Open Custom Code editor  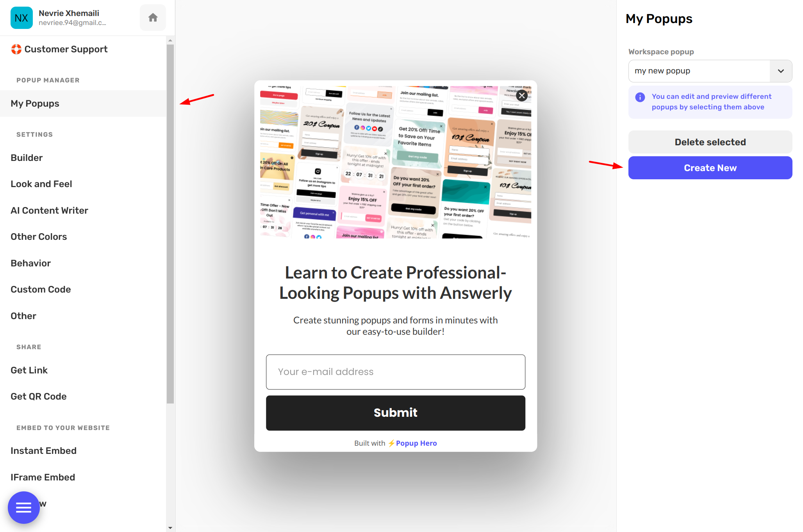coord(40,289)
